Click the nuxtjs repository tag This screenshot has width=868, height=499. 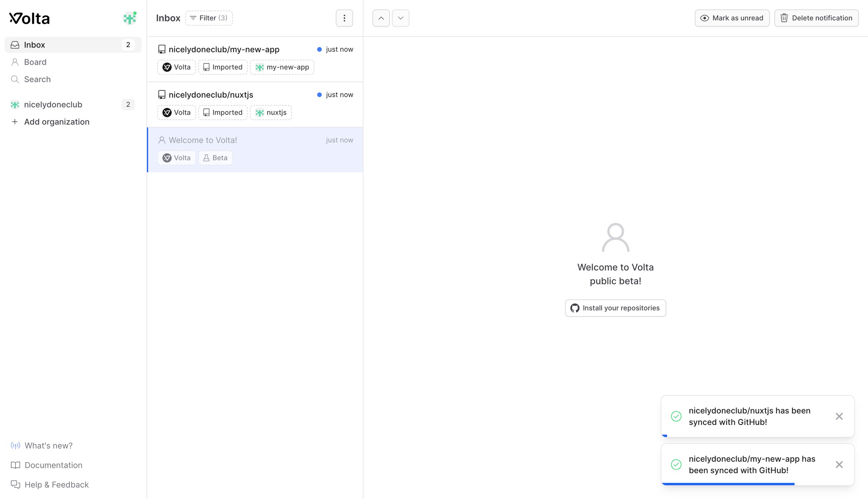click(271, 113)
